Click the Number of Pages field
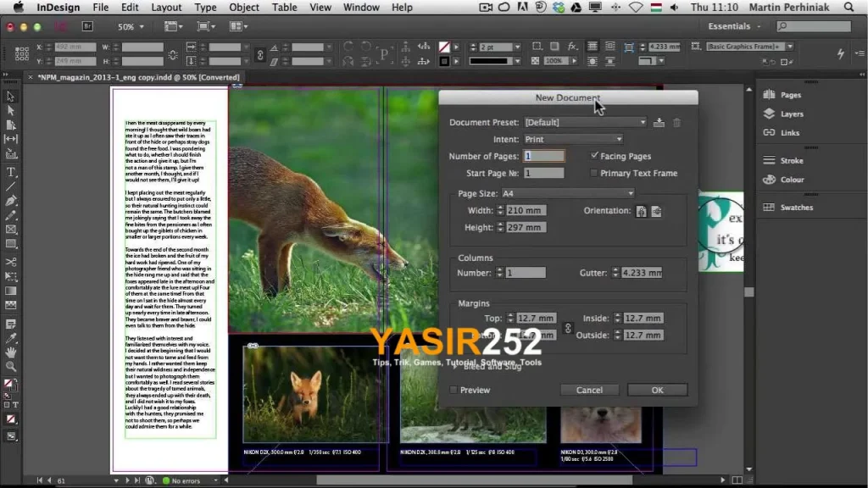 [x=544, y=156]
